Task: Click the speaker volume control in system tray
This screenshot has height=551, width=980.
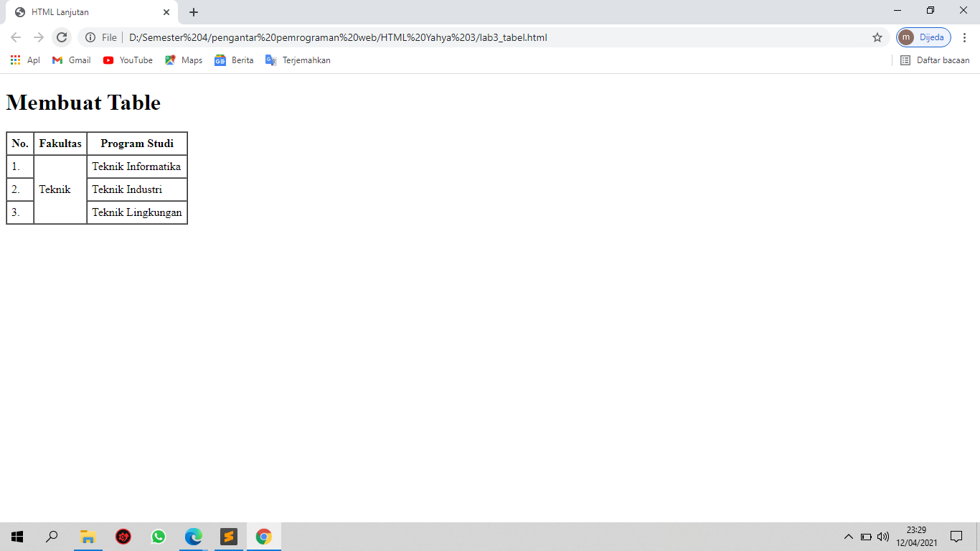Action: (882, 536)
